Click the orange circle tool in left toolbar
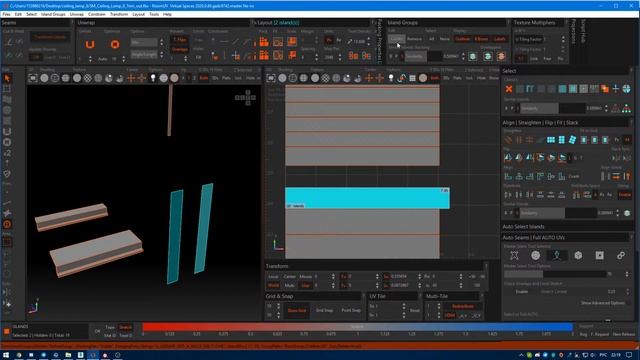The width and height of the screenshot is (640, 360). (x=7, y=224)
